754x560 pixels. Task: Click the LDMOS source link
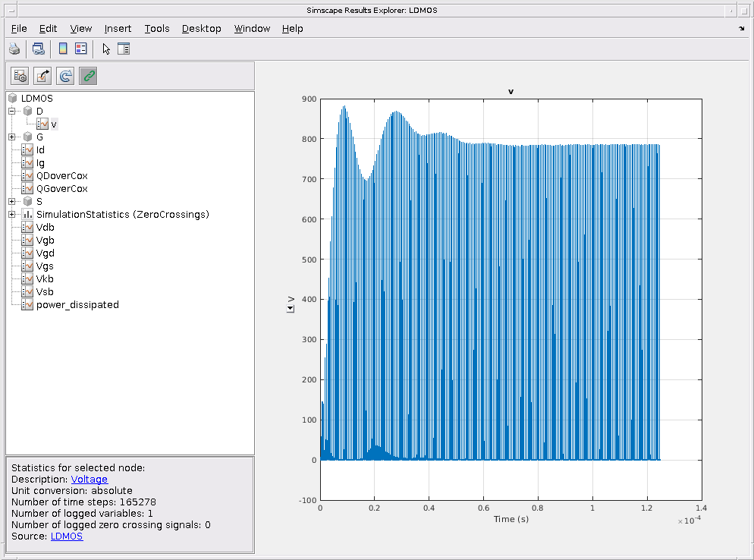pos(67,536)
